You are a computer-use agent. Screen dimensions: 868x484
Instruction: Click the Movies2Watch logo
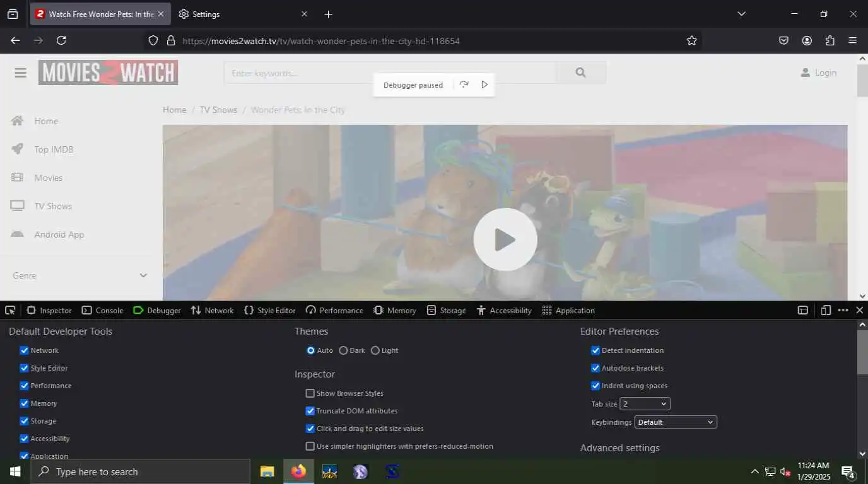[108, 72]
